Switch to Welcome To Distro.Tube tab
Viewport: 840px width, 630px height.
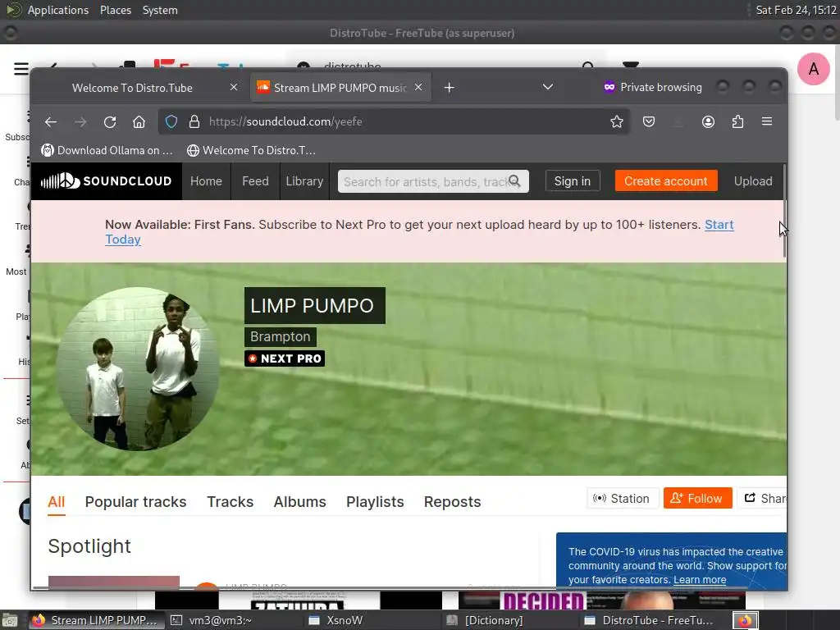click(132, 88)
